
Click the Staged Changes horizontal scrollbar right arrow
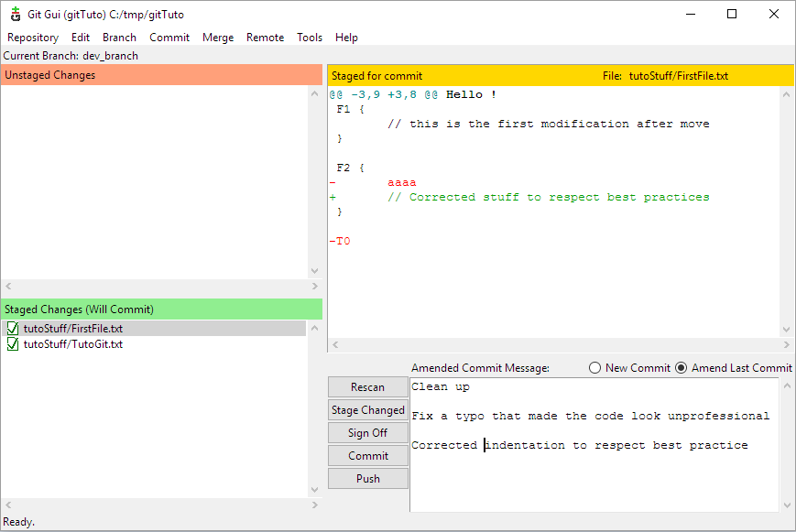pyautogui.click(x=315, y=505)
